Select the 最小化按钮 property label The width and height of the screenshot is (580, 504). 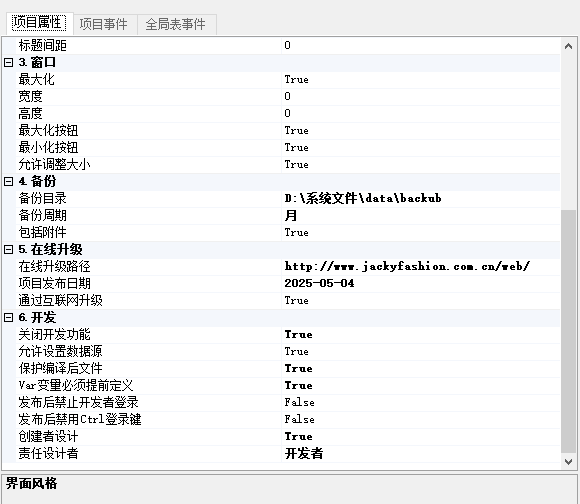[x=48, y=148]
